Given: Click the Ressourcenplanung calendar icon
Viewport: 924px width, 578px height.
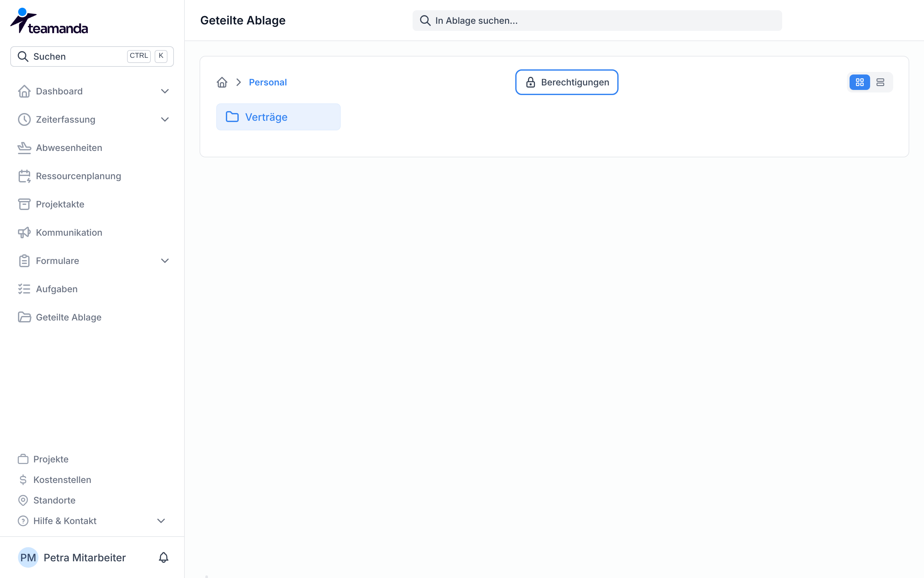Looking at the screenshot, I should click(24, 176).
